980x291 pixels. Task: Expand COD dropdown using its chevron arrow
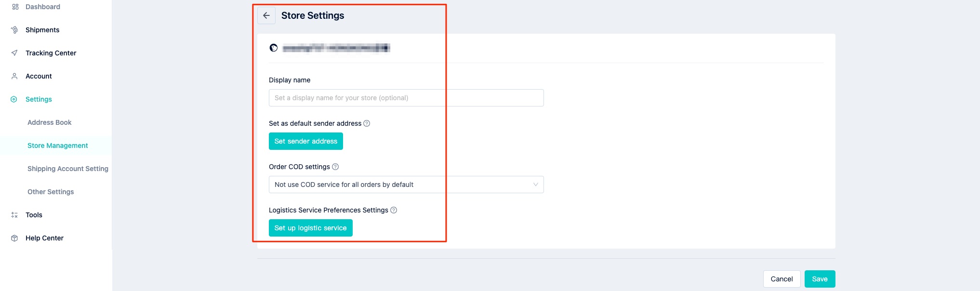pyautogui.click(x=535, y=185)
